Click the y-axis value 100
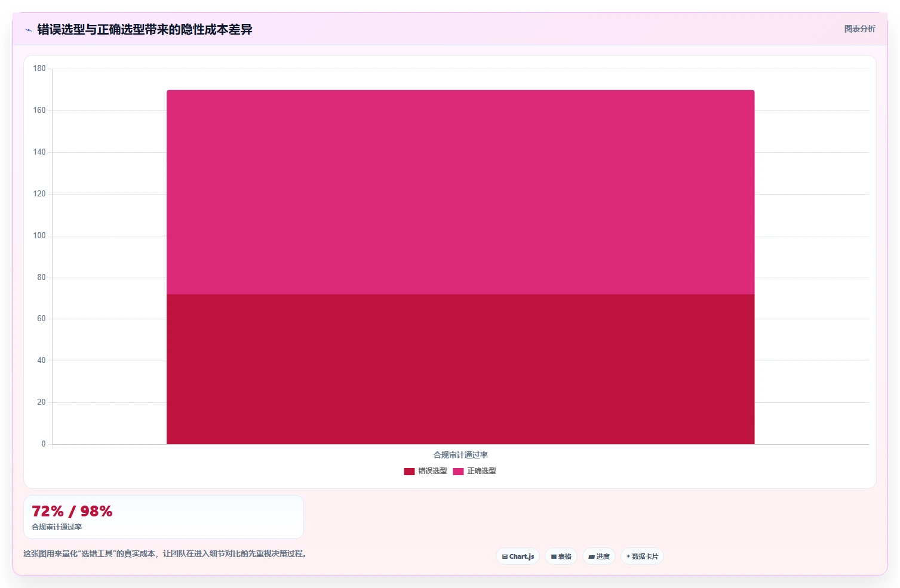The width and height of the screenshot is (900, 588). pos(39,236)
